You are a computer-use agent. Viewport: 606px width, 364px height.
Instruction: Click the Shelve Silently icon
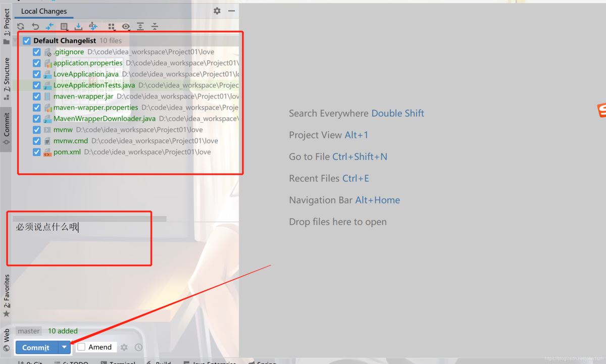pos(79,26)
